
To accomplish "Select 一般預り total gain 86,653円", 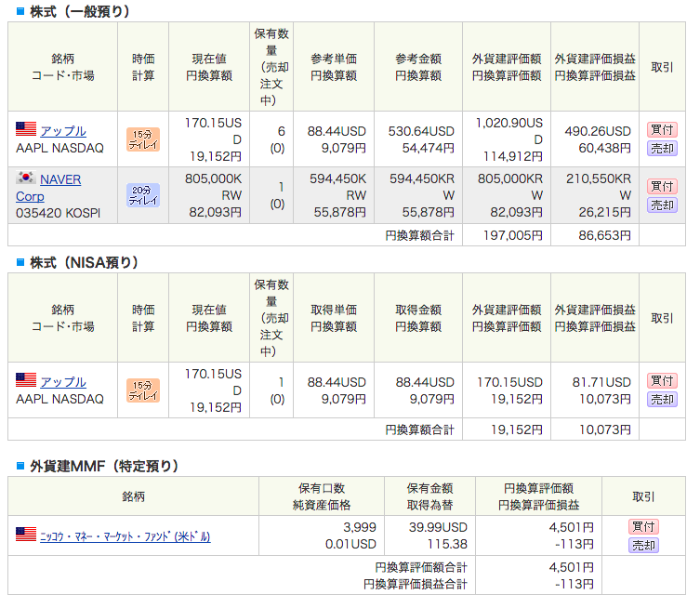I will [604, 235].
